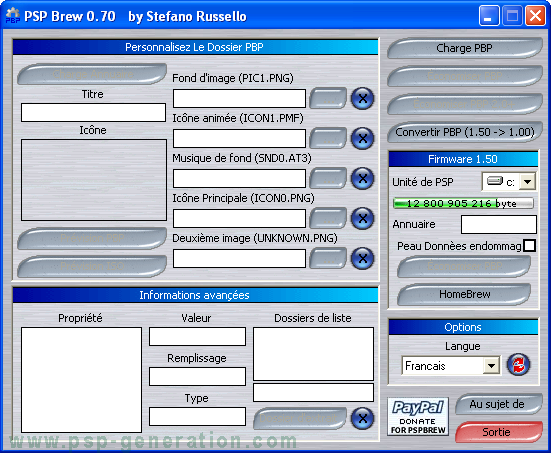Click the Economiser PBP 2.0+ button
551x453 pixels.
(465, 104)
